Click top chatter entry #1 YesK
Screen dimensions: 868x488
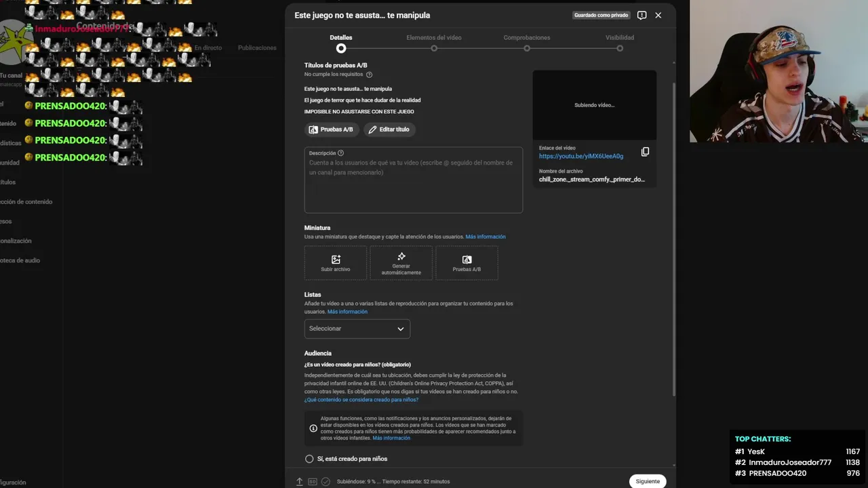pyautogui.click(x=797, y=451)
